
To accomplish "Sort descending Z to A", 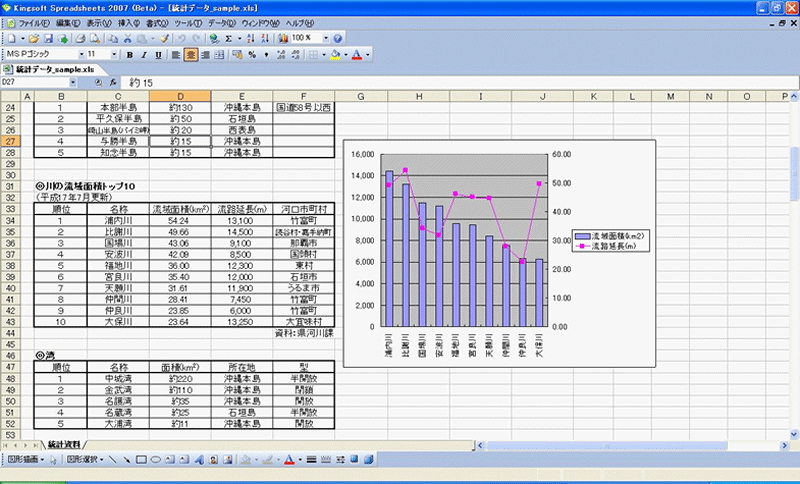I will coord(265,39).
